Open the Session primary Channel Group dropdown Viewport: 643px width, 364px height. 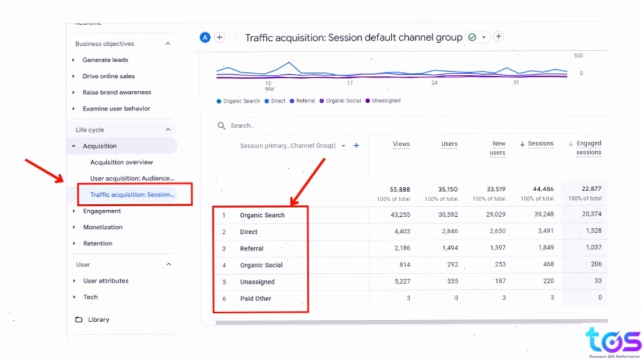pos(344,146)
